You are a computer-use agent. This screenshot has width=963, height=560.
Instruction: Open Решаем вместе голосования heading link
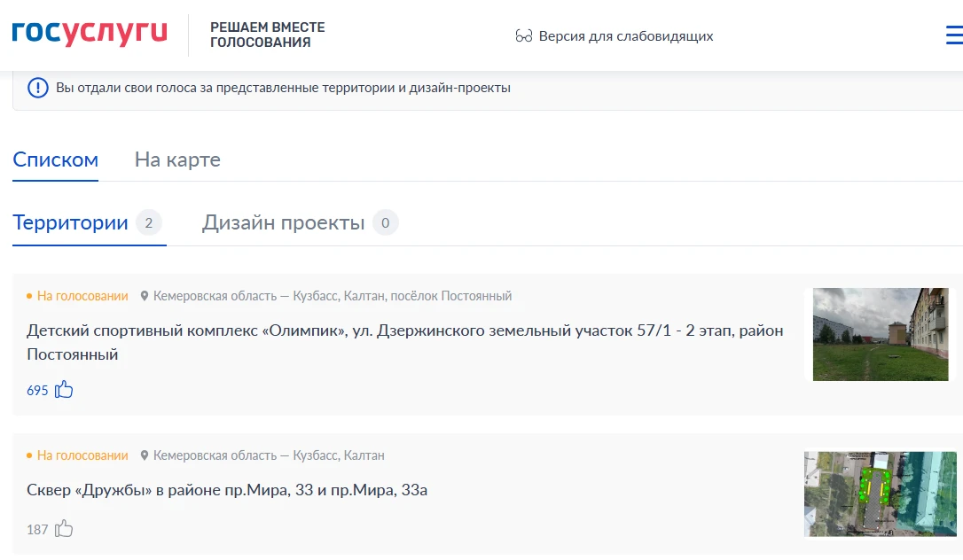[267, 35]
